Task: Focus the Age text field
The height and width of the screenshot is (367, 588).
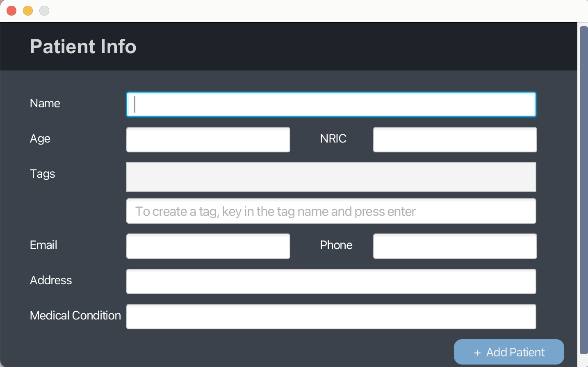Action: [x=208, y=140]
